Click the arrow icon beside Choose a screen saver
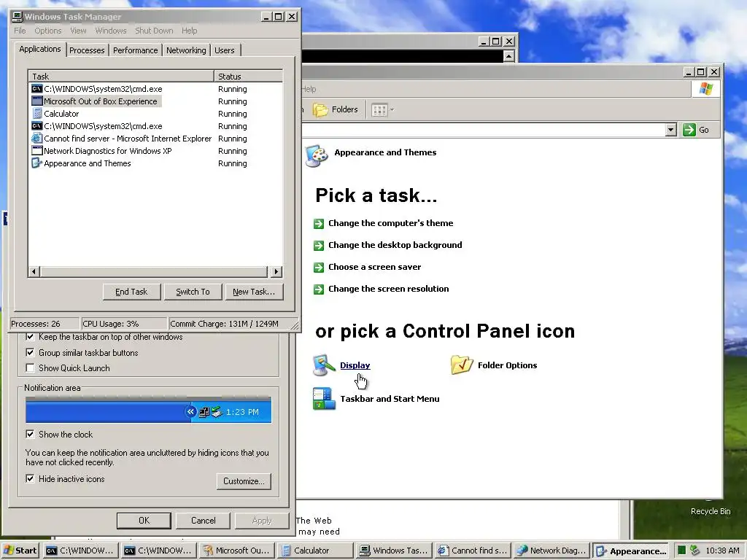The image size is (747, 560). tap(319, 267)
